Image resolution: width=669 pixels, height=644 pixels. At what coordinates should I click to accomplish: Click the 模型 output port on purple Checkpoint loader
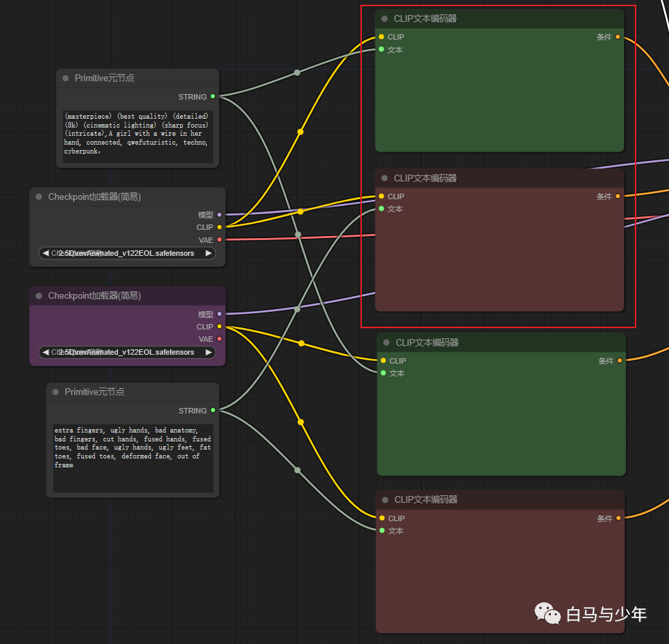pyautogui.click(x=219, y=314)
